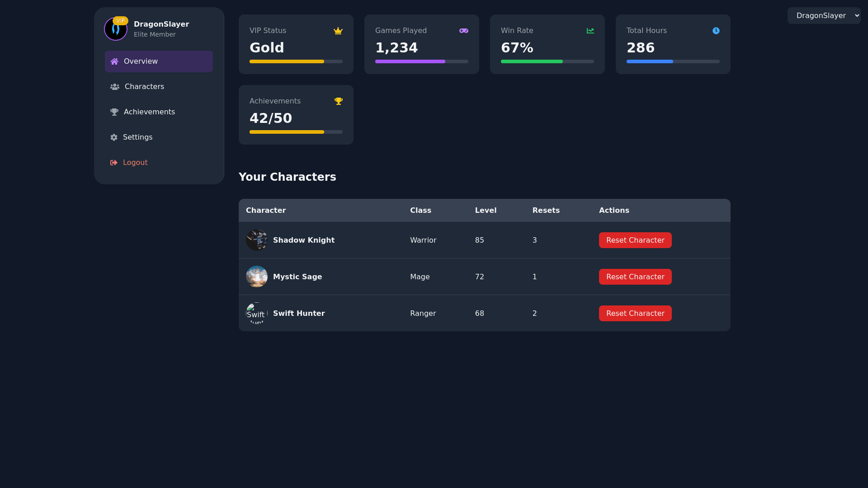Reset the Mystic Sage character
868x488 pixels.
[635, 277]
